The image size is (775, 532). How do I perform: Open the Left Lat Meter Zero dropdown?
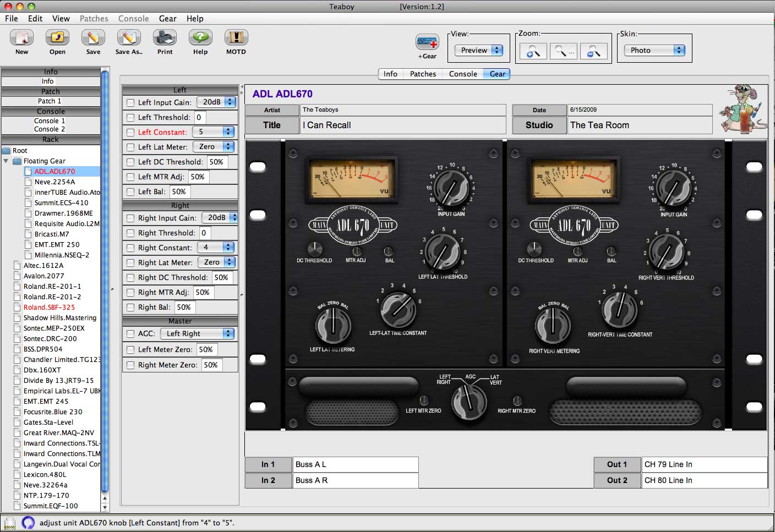coord(214,146)
